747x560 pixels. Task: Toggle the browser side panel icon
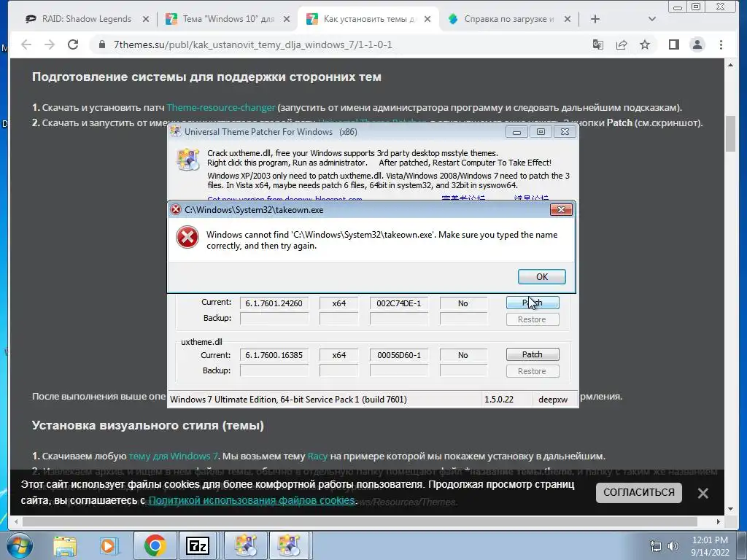(x=673, y=44)
